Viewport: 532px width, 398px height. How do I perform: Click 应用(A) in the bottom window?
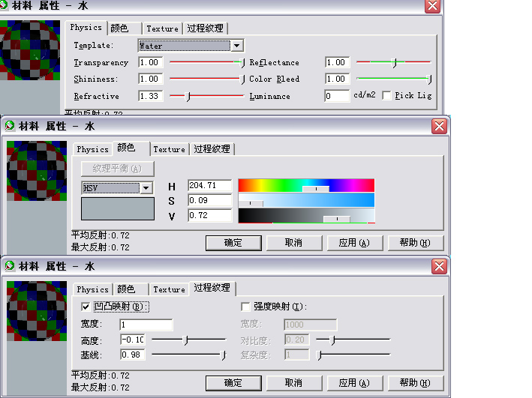(x=355, y=383)
